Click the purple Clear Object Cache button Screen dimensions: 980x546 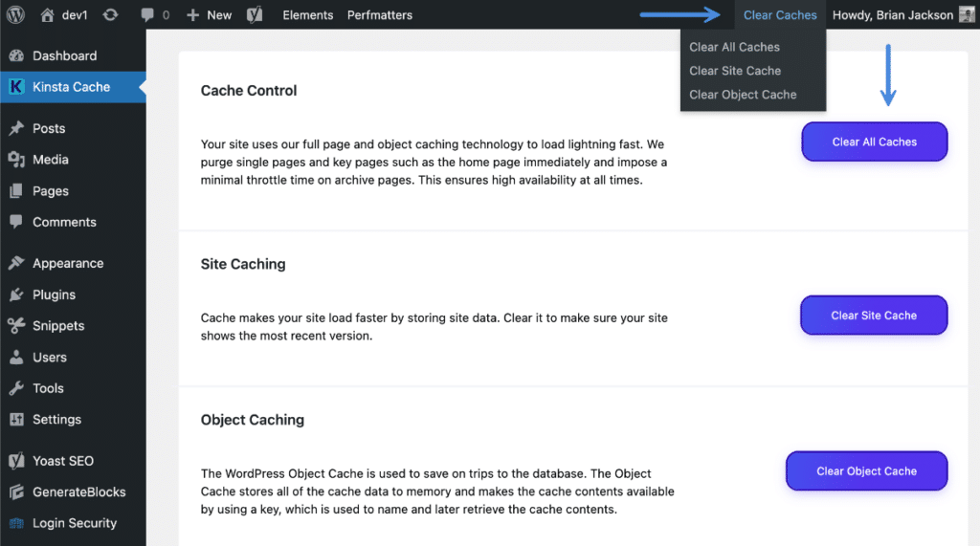(866, 471)
